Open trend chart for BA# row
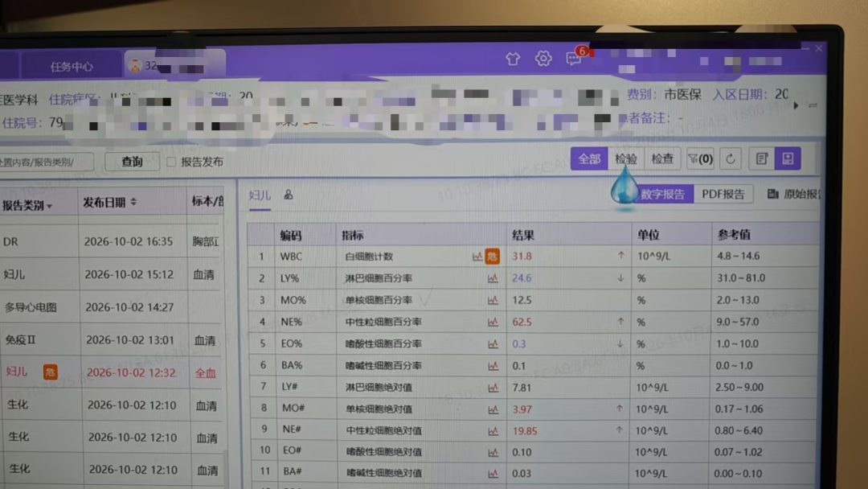The height and width of the screenshot is (489, 868). pos(493,474)
